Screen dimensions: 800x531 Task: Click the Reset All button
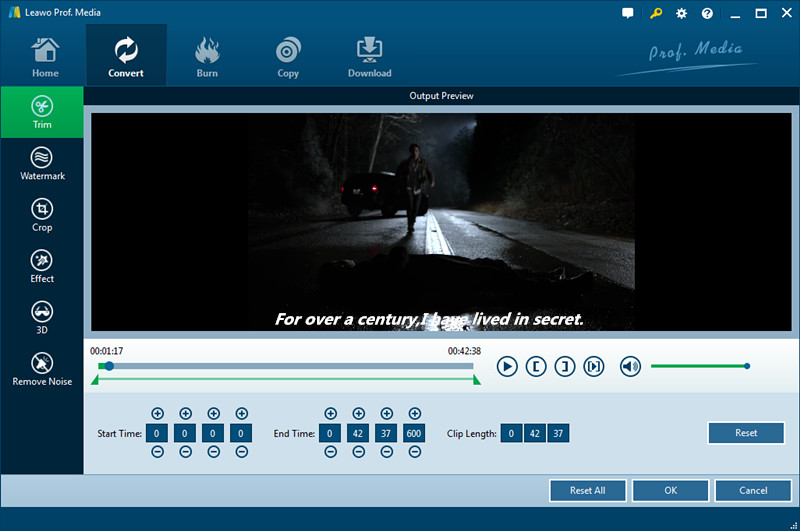pos(588,490)
